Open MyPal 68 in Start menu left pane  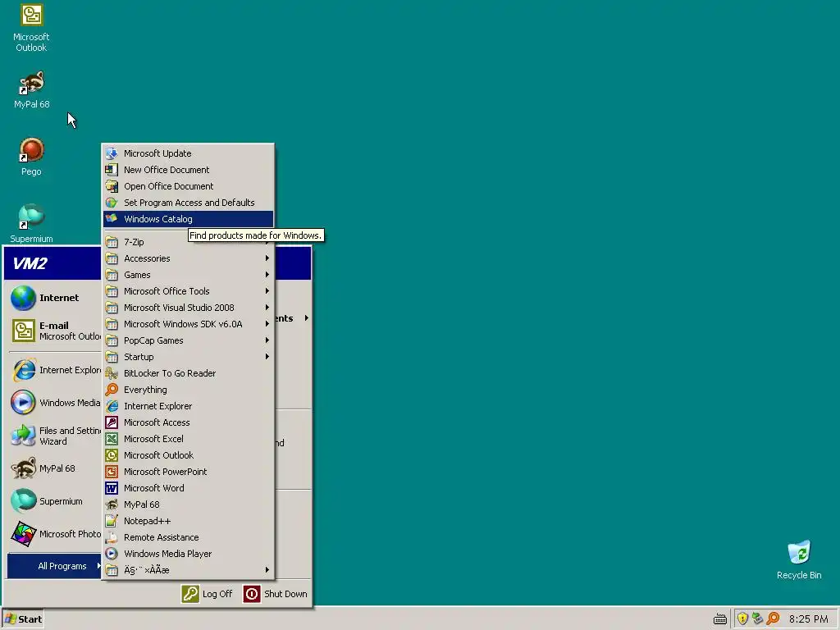click(x=54, y=468)
